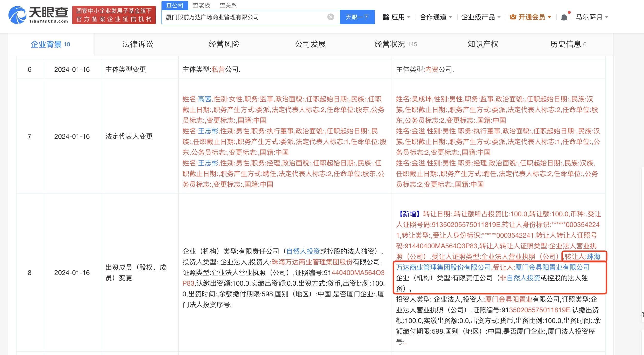
Task: Open 自然人投资 link in the before column
Action: tap(303, 251)
